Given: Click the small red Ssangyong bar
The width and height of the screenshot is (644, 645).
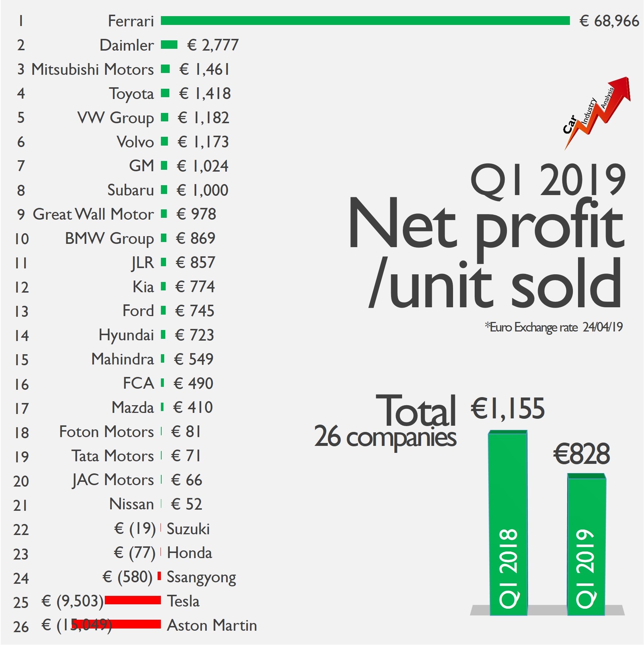Looking at the screenshot, I should coord(159,576).
